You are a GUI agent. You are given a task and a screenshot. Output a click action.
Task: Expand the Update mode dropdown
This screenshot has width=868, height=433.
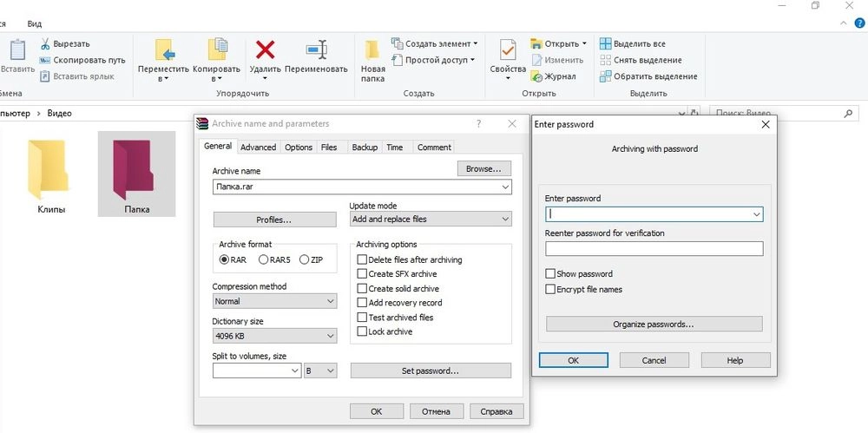coord(430,220)
